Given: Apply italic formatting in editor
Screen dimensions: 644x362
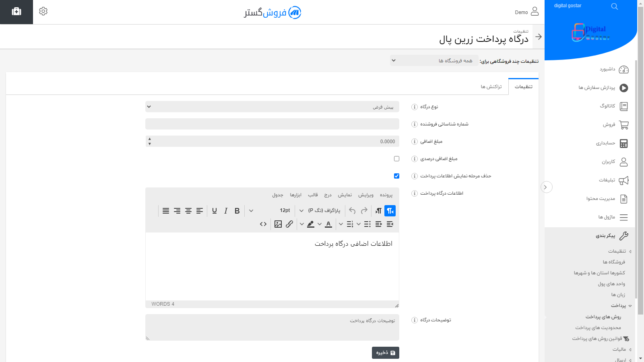Looking at the screenshot, I should click(x=226, y=211).
